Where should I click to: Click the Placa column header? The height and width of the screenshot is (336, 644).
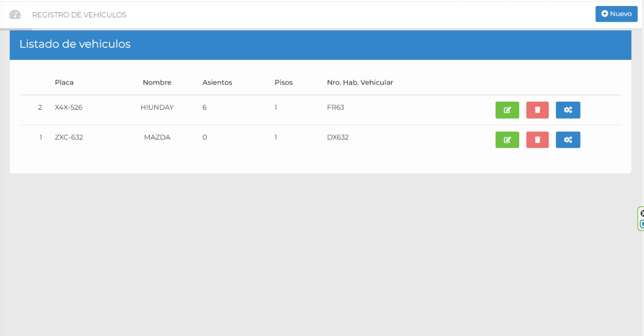(64, 82)
